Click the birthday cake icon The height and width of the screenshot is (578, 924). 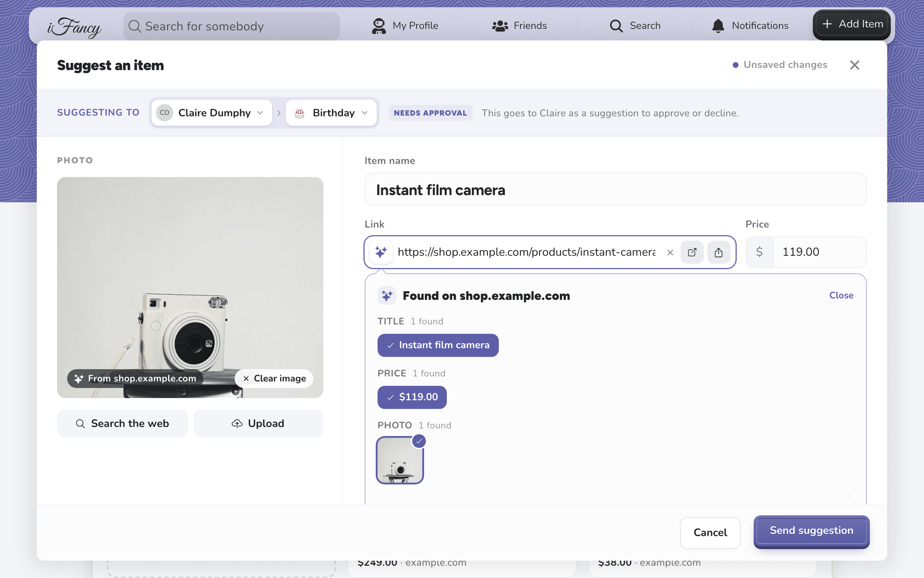pyautogui.click(x=300, y=113)
